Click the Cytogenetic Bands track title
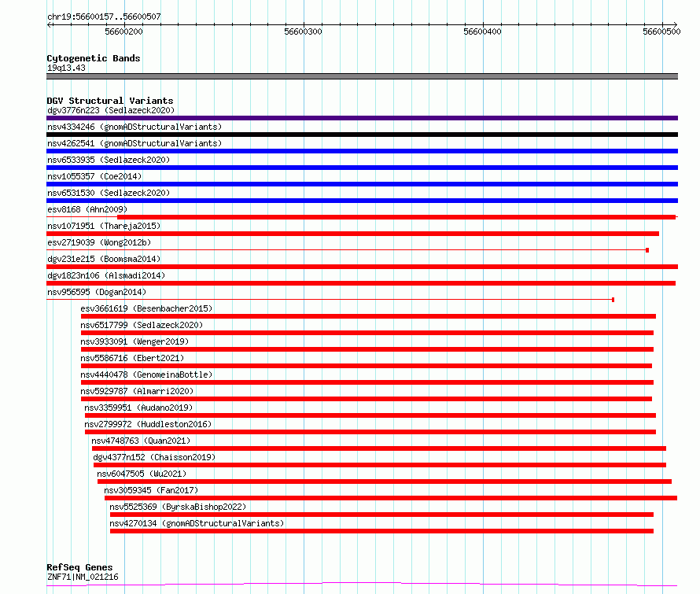Viewport: 700px width, 594px height. [94, 58]
